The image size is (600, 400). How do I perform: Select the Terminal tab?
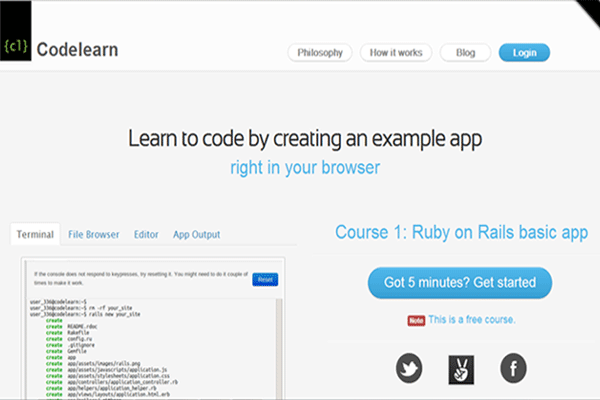[35, 234]
